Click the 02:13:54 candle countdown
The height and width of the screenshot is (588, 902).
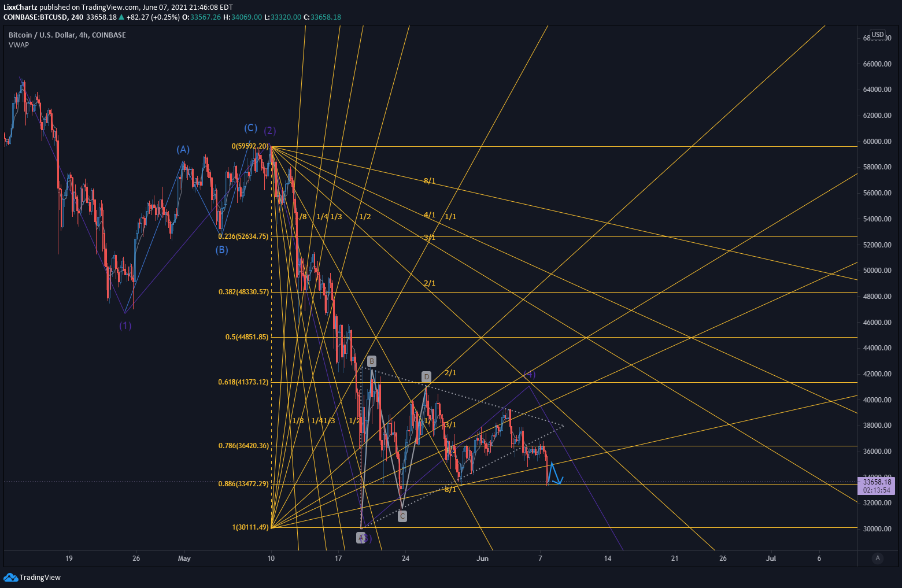click(x=877, y=490)
